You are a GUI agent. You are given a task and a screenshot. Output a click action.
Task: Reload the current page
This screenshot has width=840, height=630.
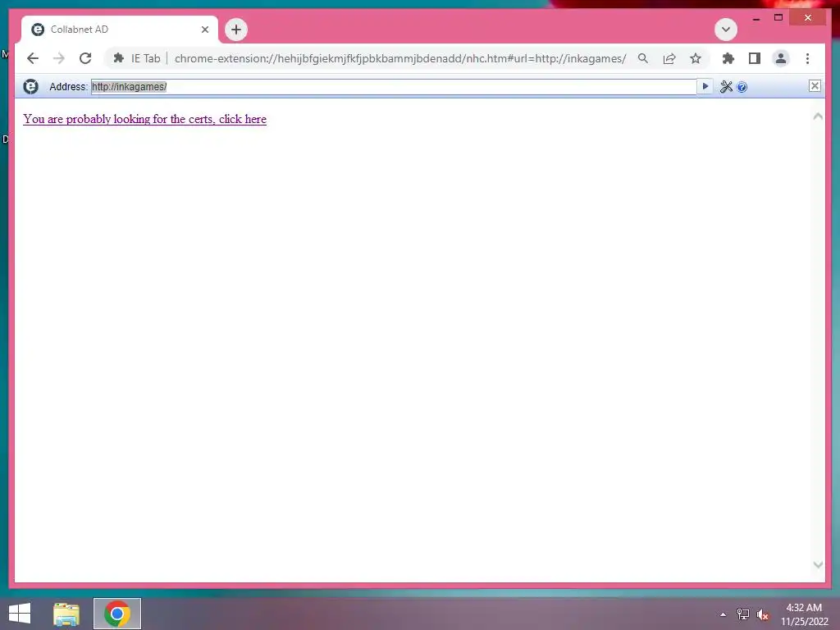click(x=85, y=58)
